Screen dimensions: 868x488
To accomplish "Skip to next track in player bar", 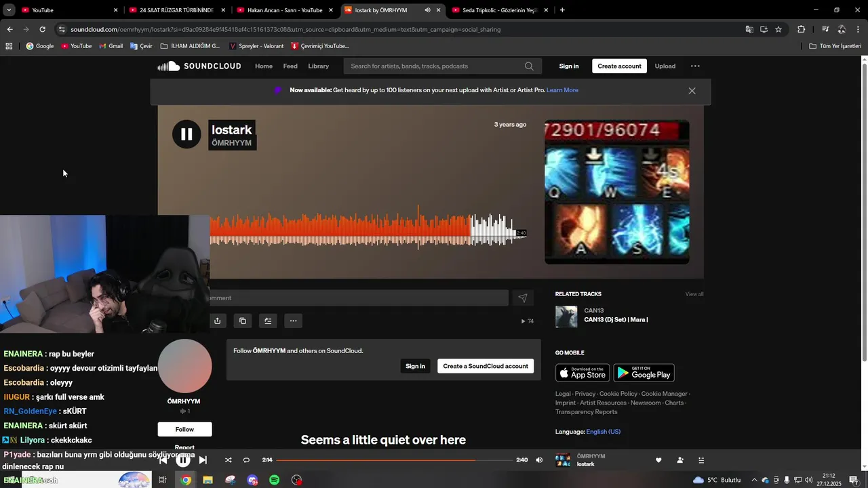I will [x=203, y=460].
